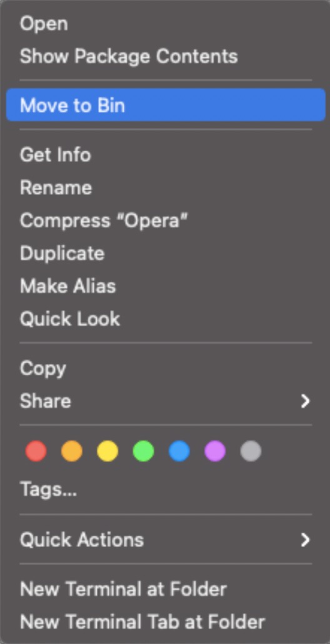Apply the purple tag color

[215, 451]
